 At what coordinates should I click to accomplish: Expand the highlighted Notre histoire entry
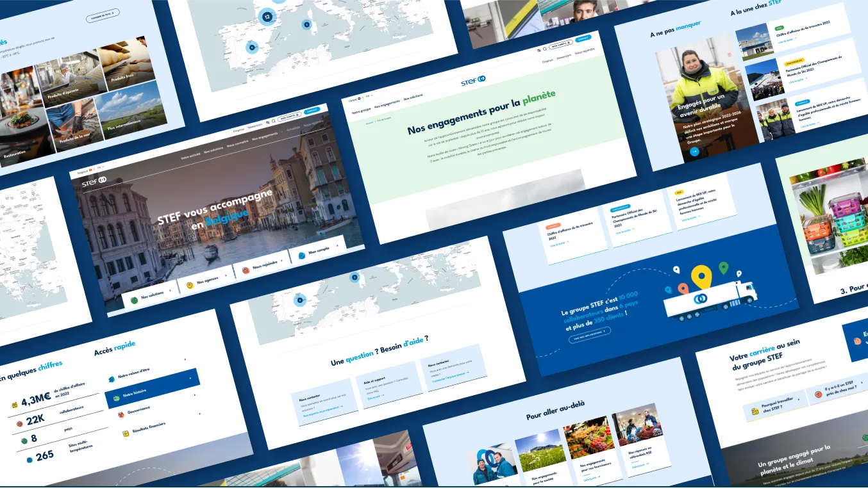click(153, 388)
